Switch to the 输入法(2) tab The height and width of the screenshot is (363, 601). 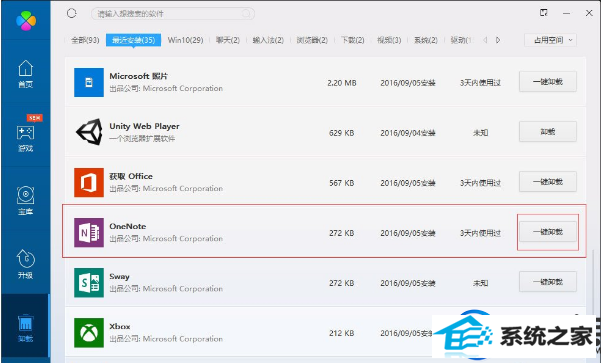(268, 40)
